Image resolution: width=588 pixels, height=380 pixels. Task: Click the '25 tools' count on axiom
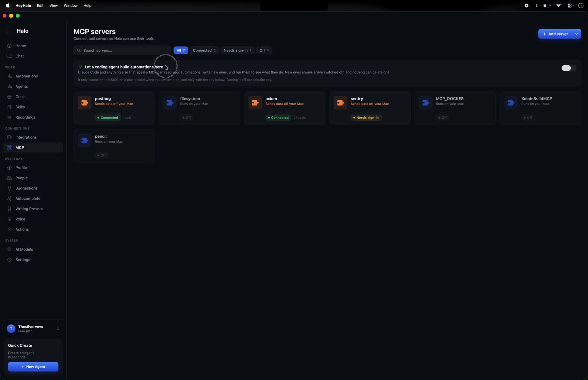pyautogui.click(x=300, y=118)
